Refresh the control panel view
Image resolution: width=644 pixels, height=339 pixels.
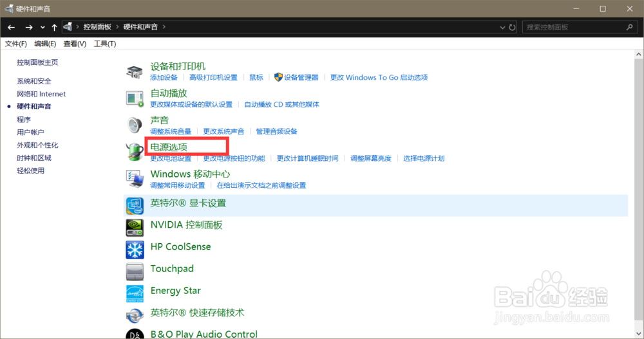[x=512, y=27]
